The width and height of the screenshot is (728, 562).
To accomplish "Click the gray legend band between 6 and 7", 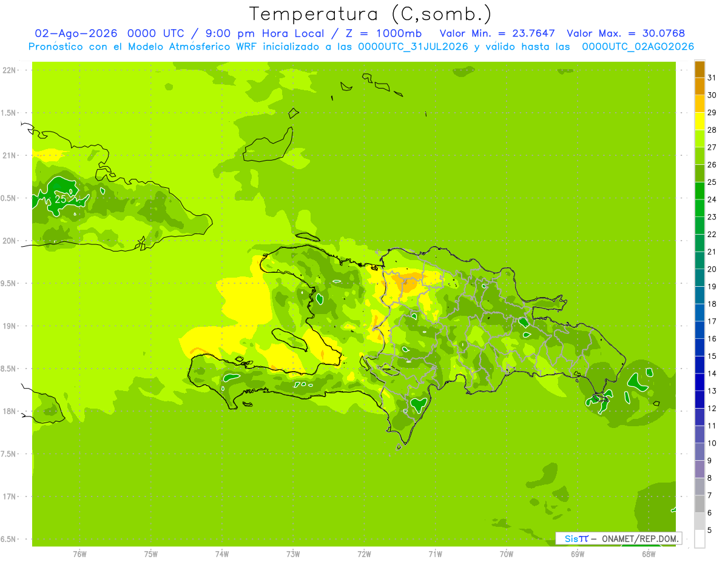I will [699, 504].
